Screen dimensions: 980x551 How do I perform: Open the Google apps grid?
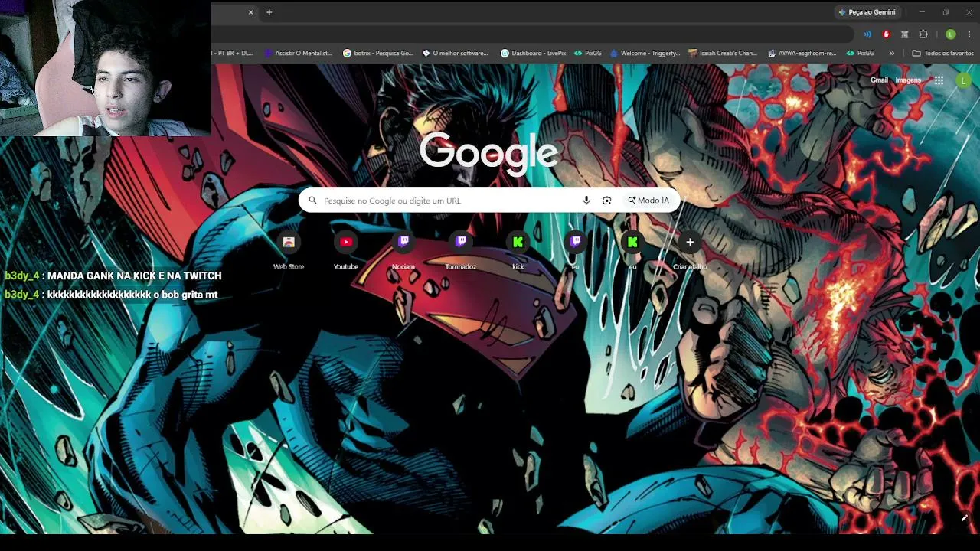(x=939, y=80)
